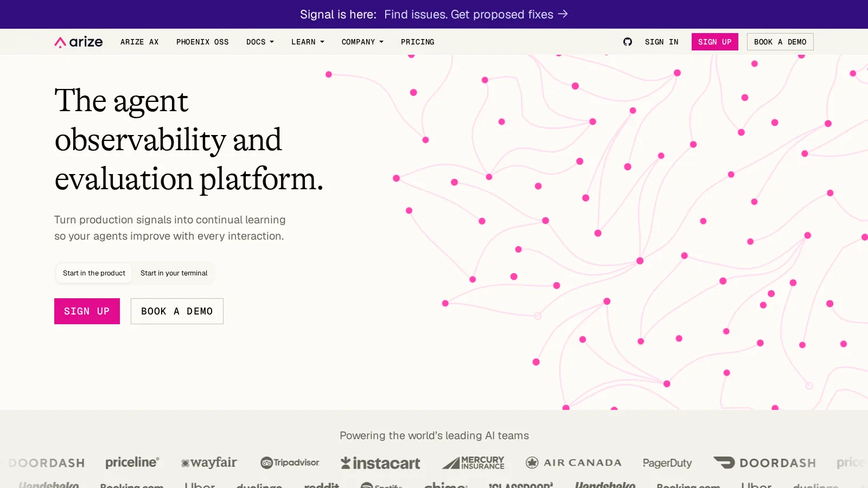Select Sign In in the navbar
Screen dimensions: 868x488
(662, 42)
